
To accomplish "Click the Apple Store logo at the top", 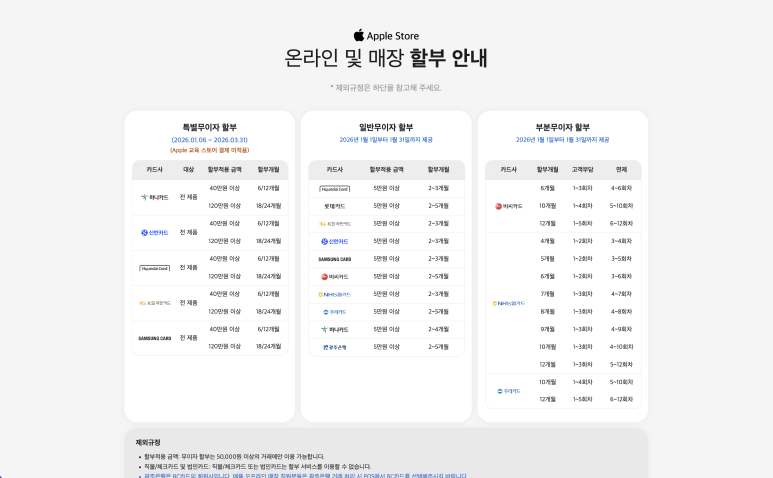I will [386, 35].
